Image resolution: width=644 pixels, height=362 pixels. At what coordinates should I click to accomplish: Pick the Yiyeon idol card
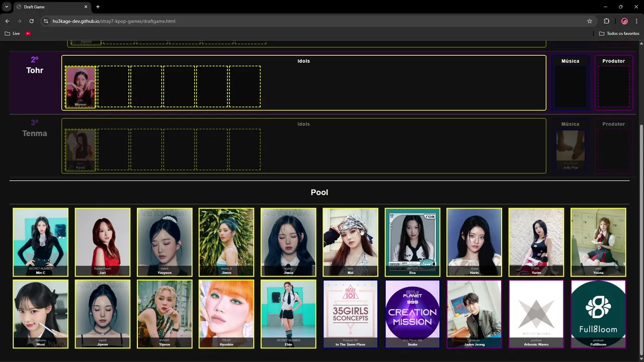pos(165,314)
